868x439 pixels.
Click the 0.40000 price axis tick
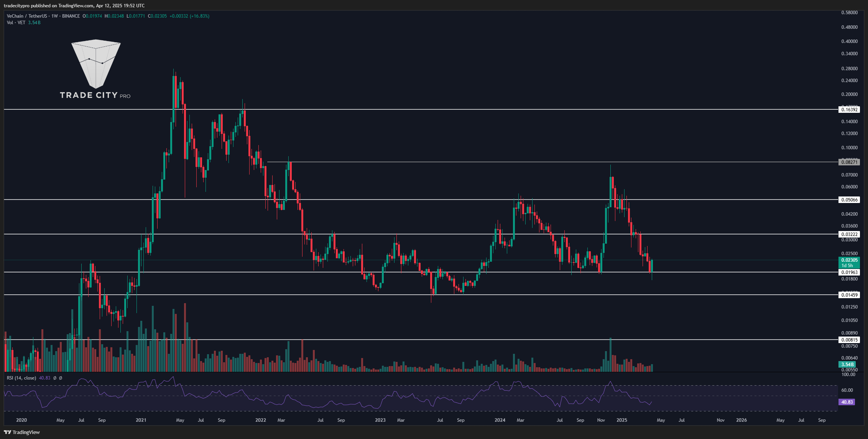tap(849, 41)
